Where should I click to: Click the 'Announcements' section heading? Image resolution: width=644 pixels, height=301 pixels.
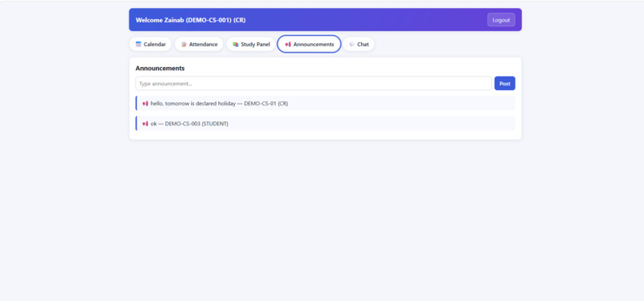160,68
